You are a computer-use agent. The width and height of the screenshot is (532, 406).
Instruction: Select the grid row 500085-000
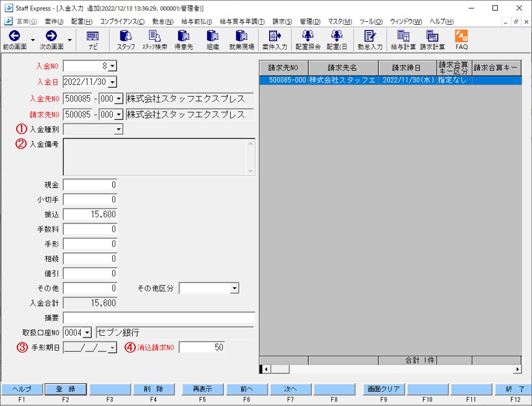click(x=391, y=81)
